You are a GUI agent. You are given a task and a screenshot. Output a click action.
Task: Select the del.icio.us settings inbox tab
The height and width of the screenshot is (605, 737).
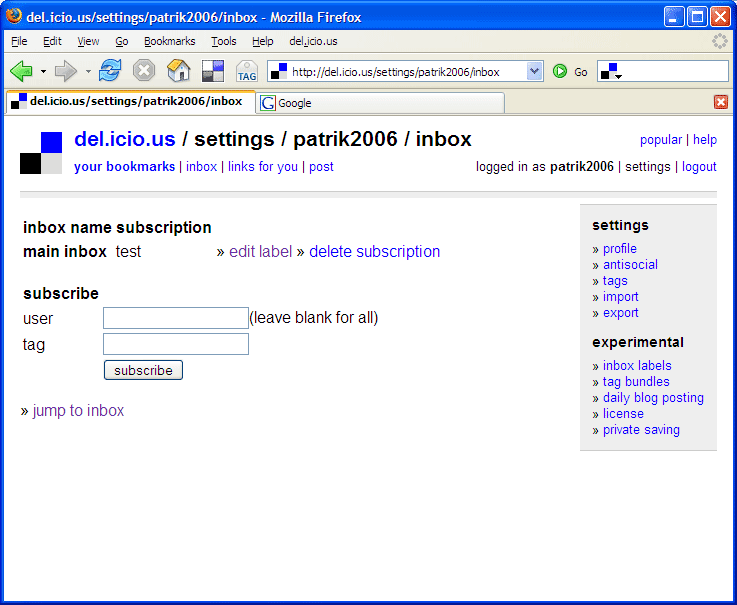click(131, 102)
